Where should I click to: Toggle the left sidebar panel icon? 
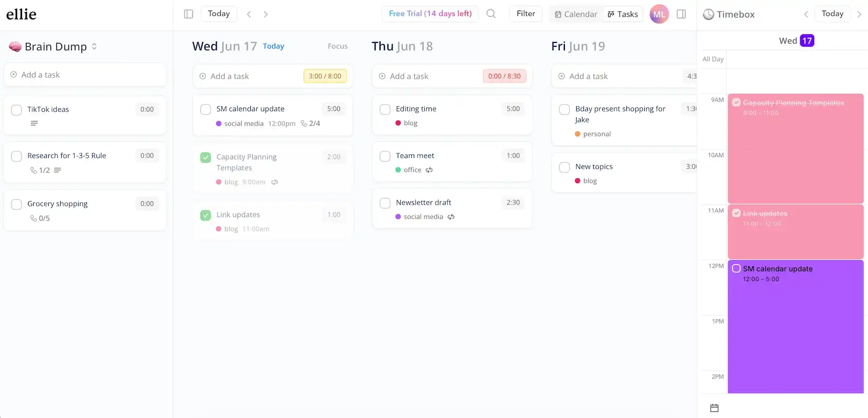pos(189,14)
